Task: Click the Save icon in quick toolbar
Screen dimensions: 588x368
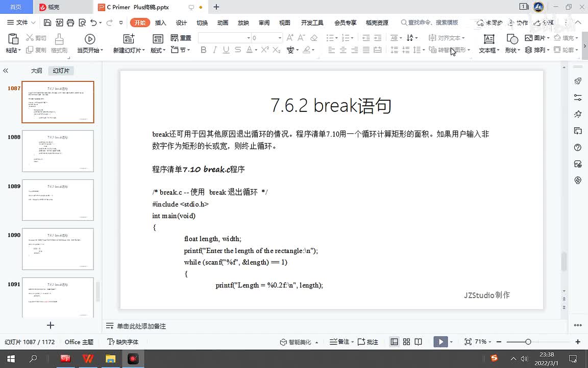Action: (47, 22)
